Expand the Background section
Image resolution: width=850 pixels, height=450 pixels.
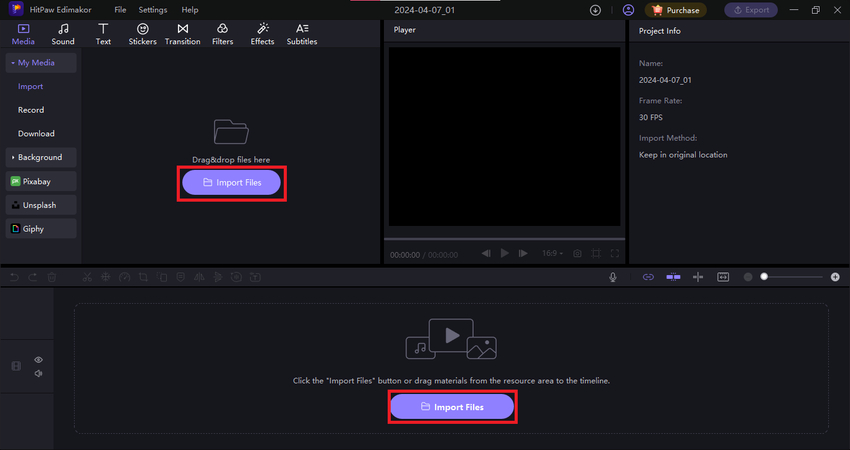pyautogui.click(x=40, y=157)
